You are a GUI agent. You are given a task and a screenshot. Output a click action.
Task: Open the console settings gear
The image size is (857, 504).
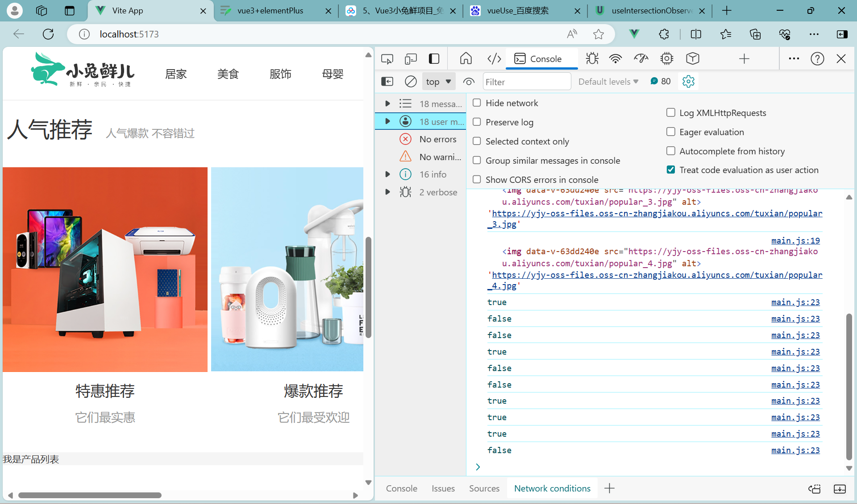688,81
